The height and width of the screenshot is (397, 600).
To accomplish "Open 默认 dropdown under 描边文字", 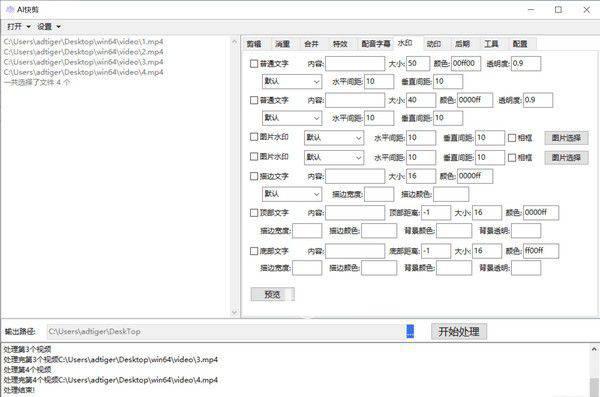I will pos(292,194).
